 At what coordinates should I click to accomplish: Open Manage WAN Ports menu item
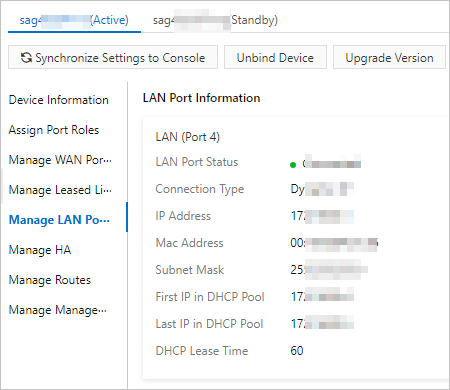60,160
